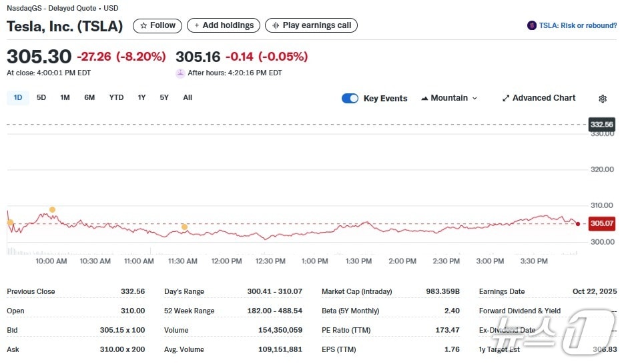View the All time range
Image resolution: width=624 pixels, height=364 pixels.
coord(188,97)
